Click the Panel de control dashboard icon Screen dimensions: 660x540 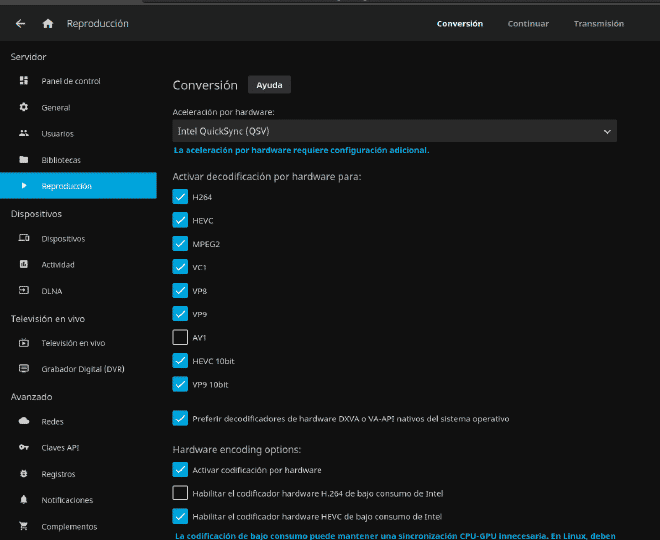[24, 80]
